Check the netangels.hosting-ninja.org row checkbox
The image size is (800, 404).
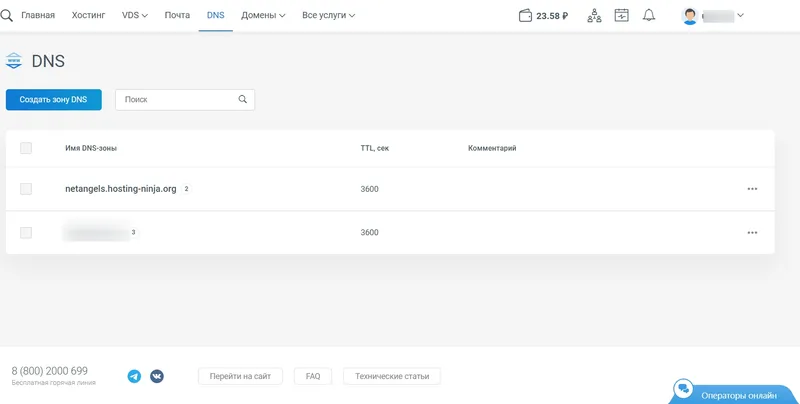[26, 189]
